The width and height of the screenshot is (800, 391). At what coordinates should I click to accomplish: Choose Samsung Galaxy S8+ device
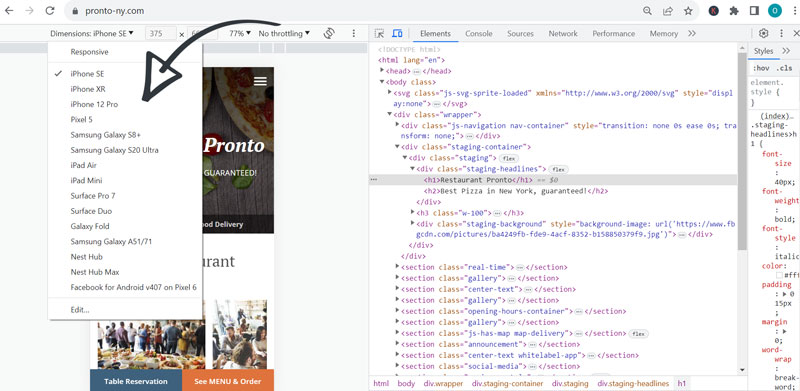click(126, 135)
